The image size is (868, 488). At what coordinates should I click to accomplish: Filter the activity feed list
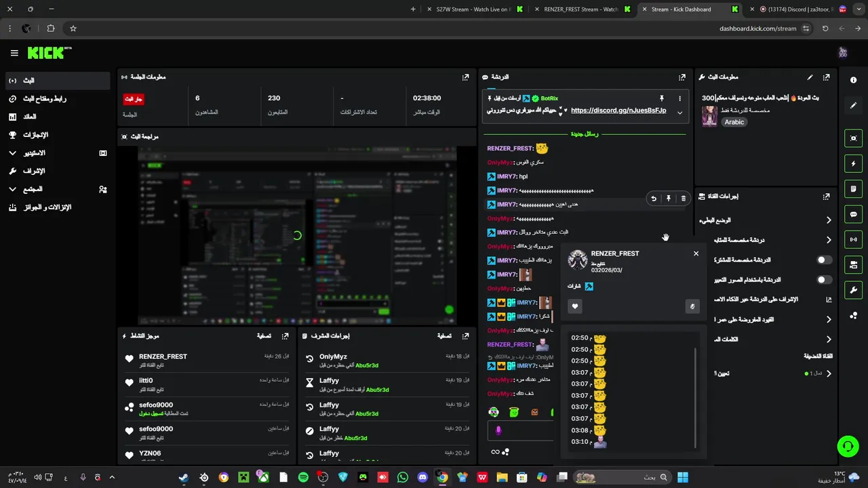[264, 336]
